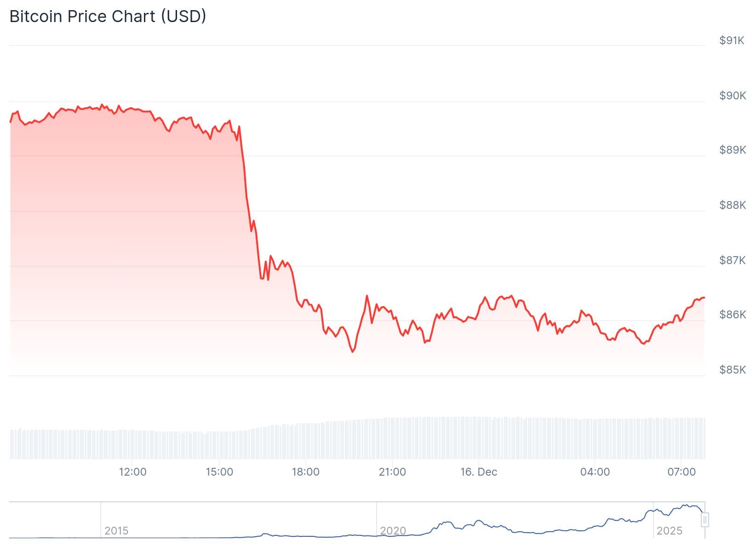This screenshot has height=552, width=756.
Task: Jump to 2015 in the navigator
Action: click(x=116, y=531)
